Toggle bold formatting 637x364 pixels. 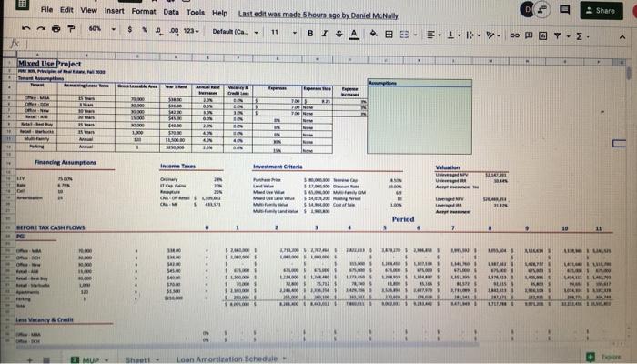[x=310, y=34]
